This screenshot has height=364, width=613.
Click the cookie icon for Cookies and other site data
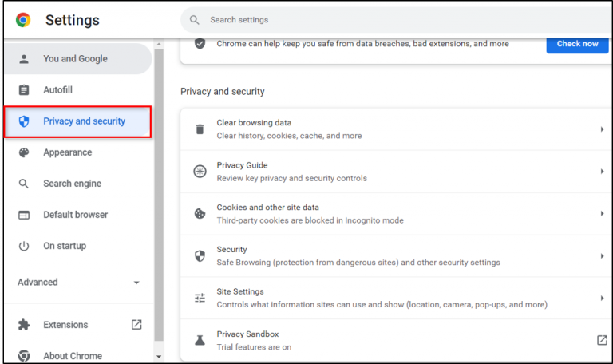click(x=200, y=214)
